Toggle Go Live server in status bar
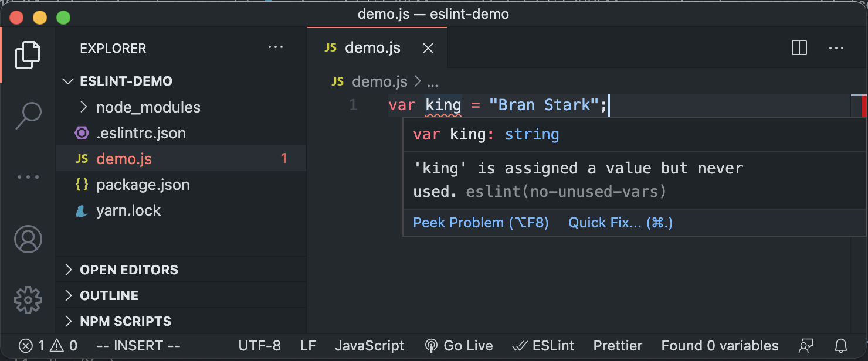Image resolution: width=868 pixels, height=361 pixels. 459,346
